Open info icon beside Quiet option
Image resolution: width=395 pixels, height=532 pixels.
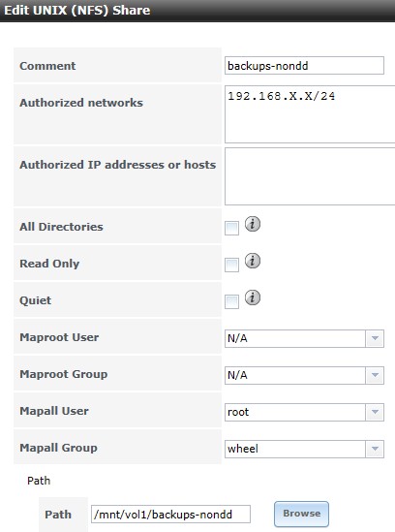253,297
